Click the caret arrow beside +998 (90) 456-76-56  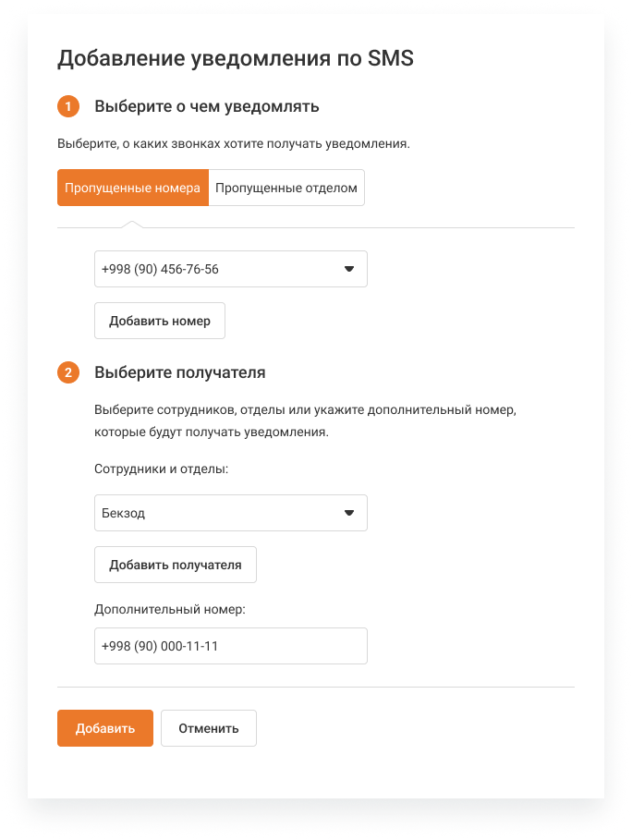point(349,269)
